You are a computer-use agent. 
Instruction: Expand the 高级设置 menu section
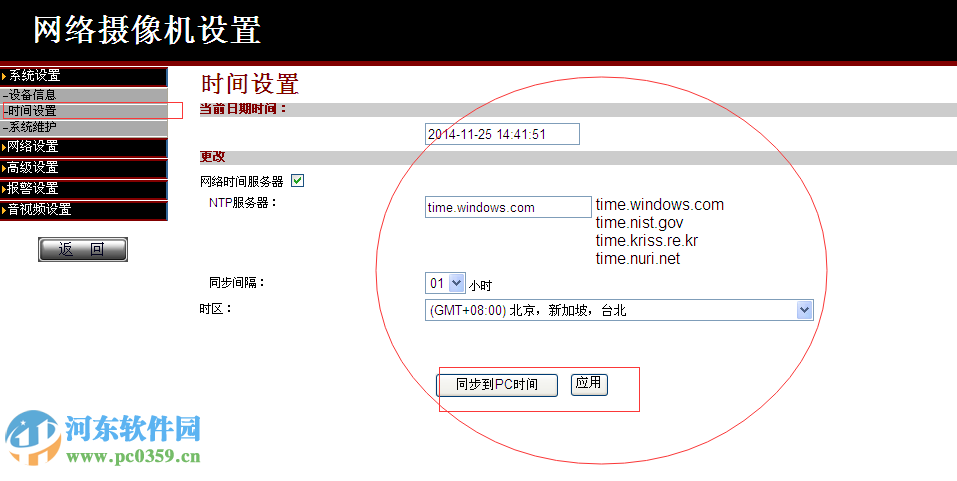[x=84, y=168]
